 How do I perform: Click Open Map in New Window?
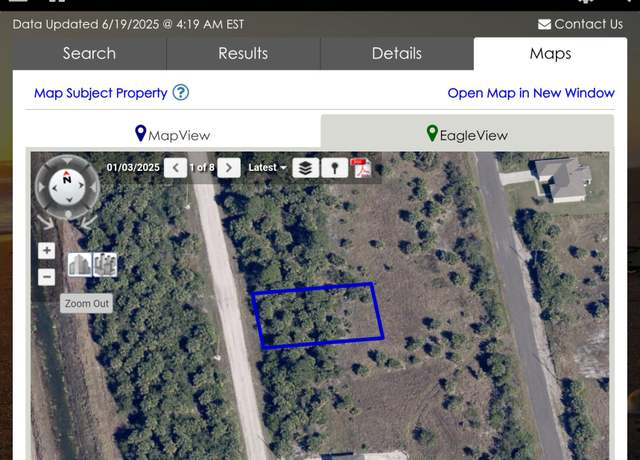click(531, 93)
